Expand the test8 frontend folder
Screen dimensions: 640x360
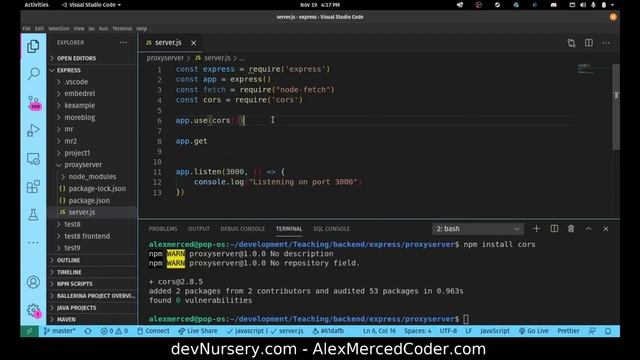pyautogui.click(x=87, y=236)
